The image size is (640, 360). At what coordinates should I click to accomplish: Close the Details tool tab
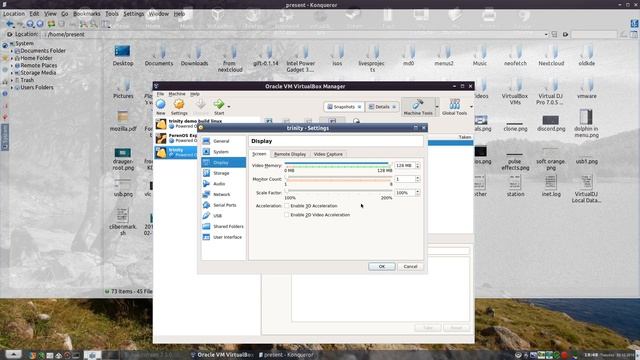[394, 107]
